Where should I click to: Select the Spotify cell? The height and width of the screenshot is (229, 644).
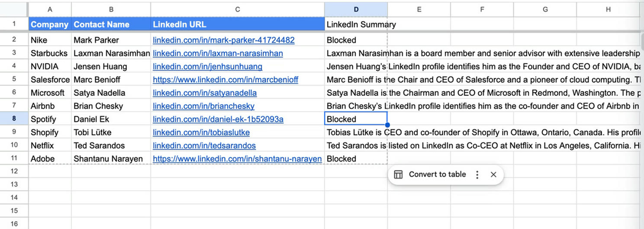(x=50, y=119)
